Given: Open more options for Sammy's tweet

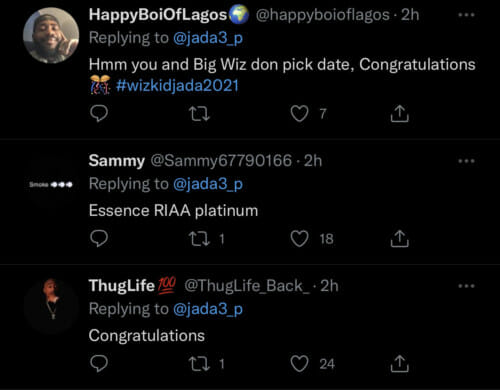Looking at the screenshot, I should pos(466,161).
